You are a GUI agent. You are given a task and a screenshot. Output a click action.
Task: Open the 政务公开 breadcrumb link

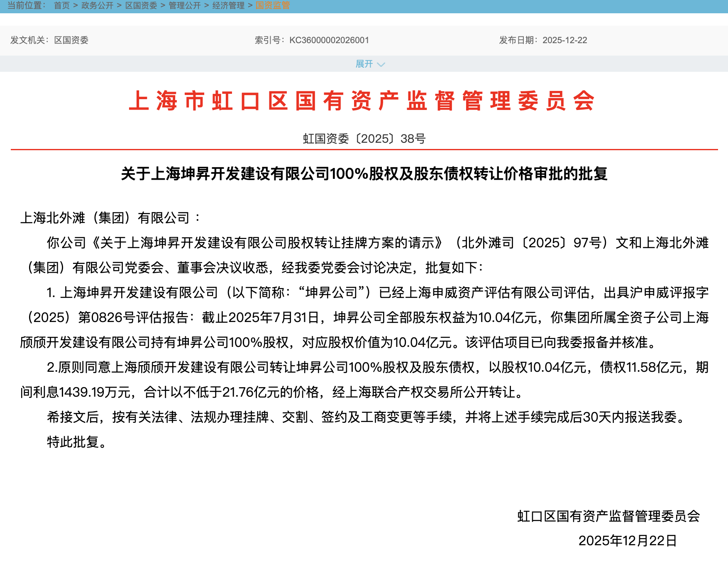click(x=97, y=5)
